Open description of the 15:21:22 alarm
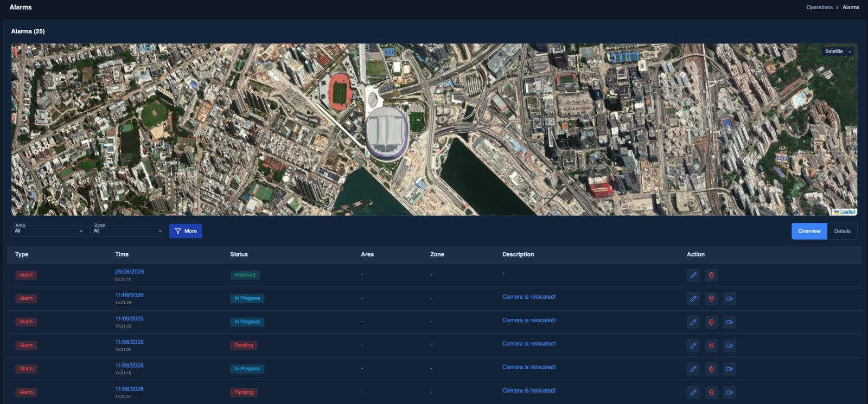868x404 pixels. [x=529, y=320]
